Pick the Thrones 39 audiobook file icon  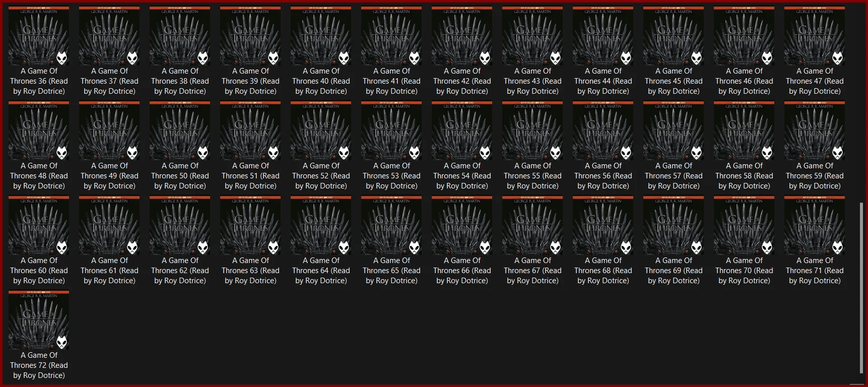click(x=250, y=36)
